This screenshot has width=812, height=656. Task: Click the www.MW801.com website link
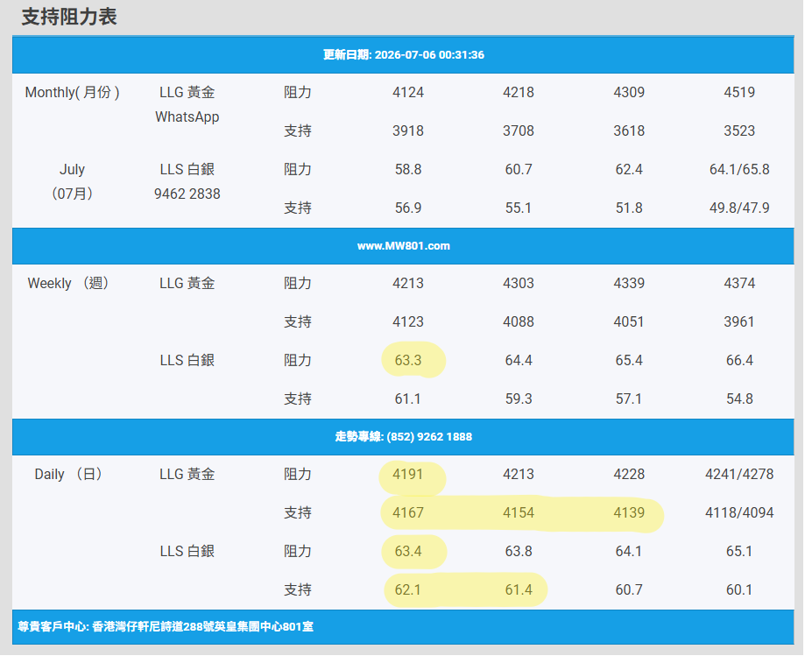tap(404, 246)
